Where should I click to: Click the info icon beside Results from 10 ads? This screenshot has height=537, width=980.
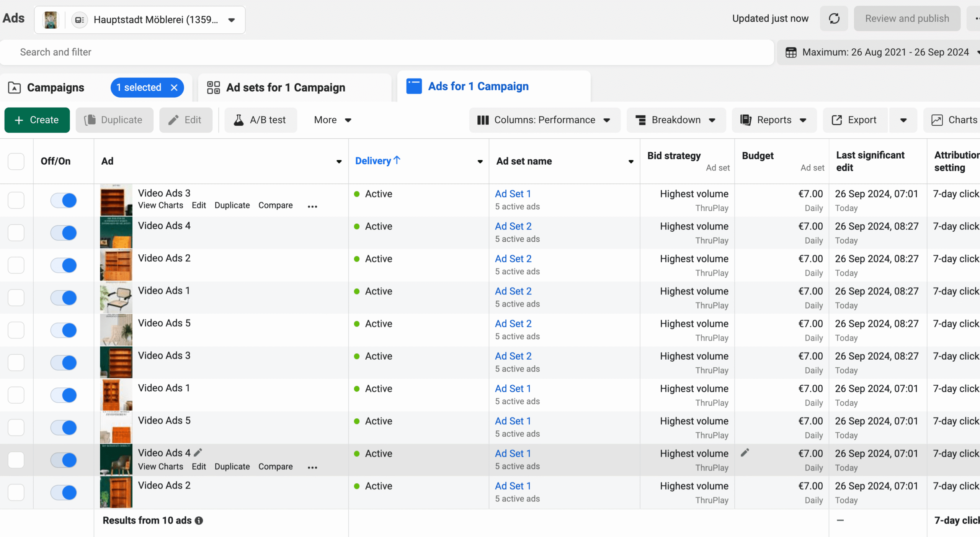199,520
